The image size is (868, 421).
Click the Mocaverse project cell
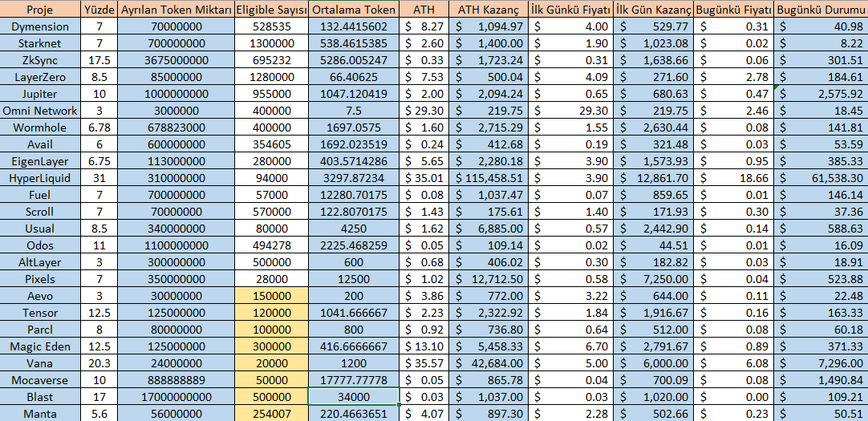(x=40, y=380)
